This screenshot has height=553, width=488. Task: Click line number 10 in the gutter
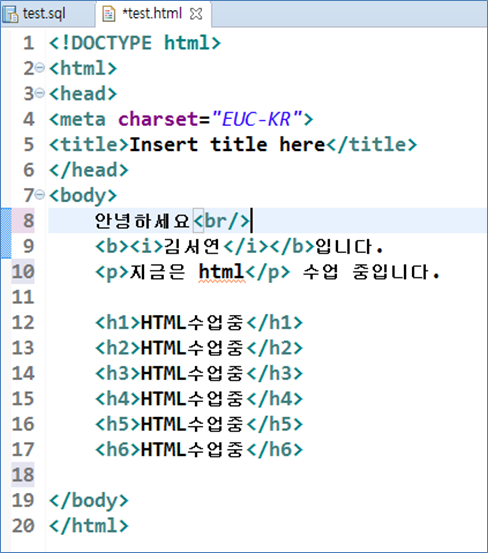[x=23, y=272]
